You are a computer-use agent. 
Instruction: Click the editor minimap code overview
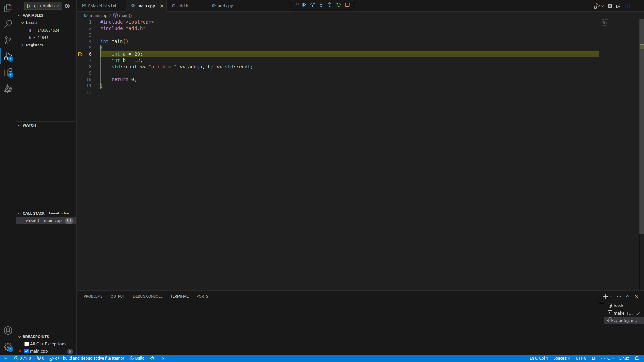coord(610,23)
